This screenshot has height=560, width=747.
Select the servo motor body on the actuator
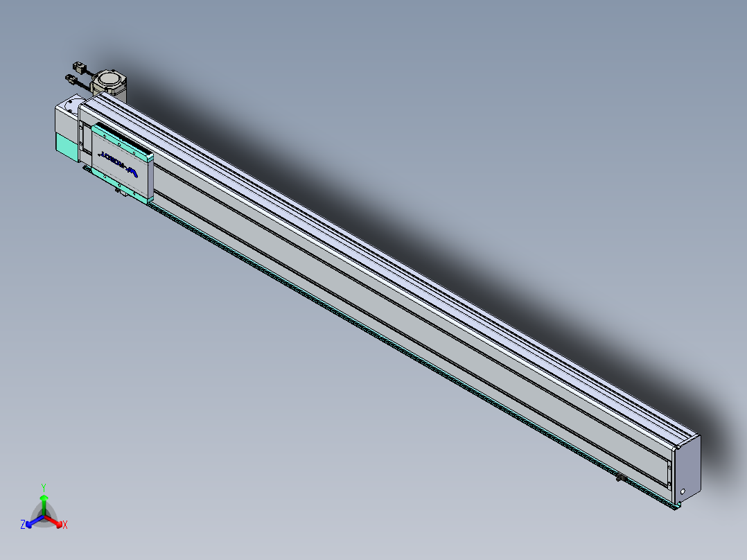[x=109, y=85]
